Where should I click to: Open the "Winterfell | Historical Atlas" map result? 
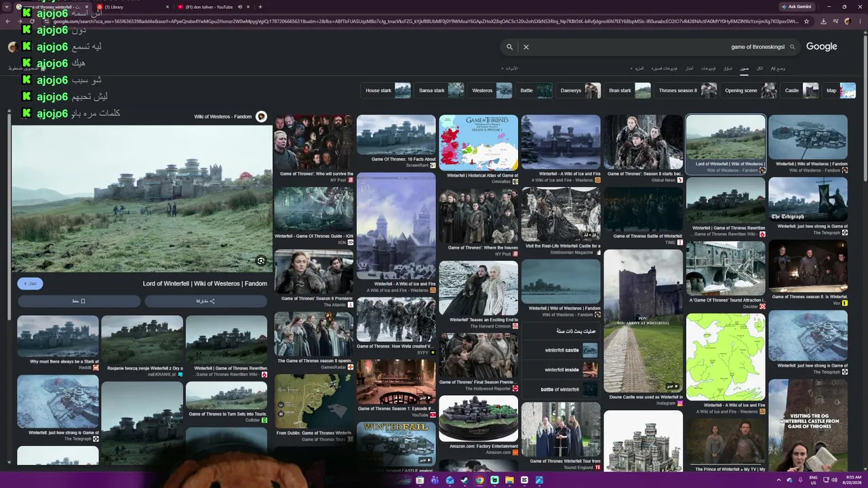click(x=478, y=150)
